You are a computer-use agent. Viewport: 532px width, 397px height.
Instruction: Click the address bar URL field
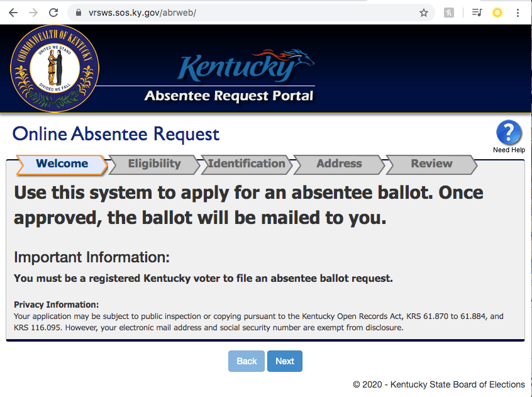(x=251, y=13)
